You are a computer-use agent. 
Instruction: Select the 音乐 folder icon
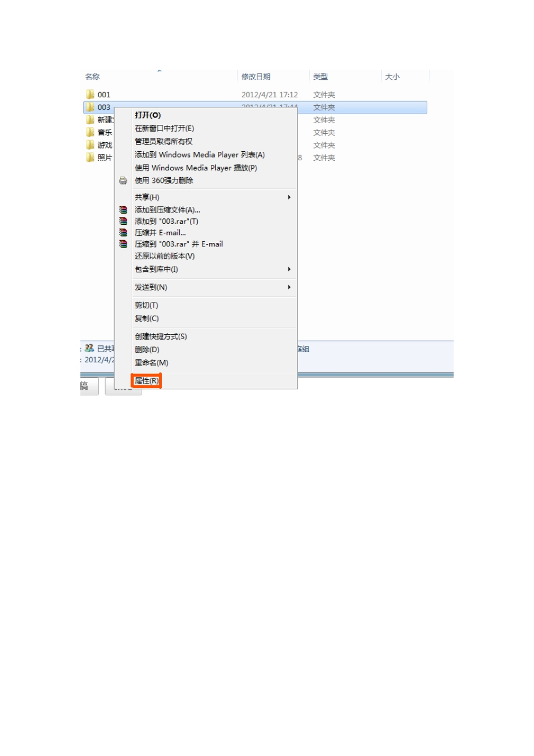(x=90, y=132)
